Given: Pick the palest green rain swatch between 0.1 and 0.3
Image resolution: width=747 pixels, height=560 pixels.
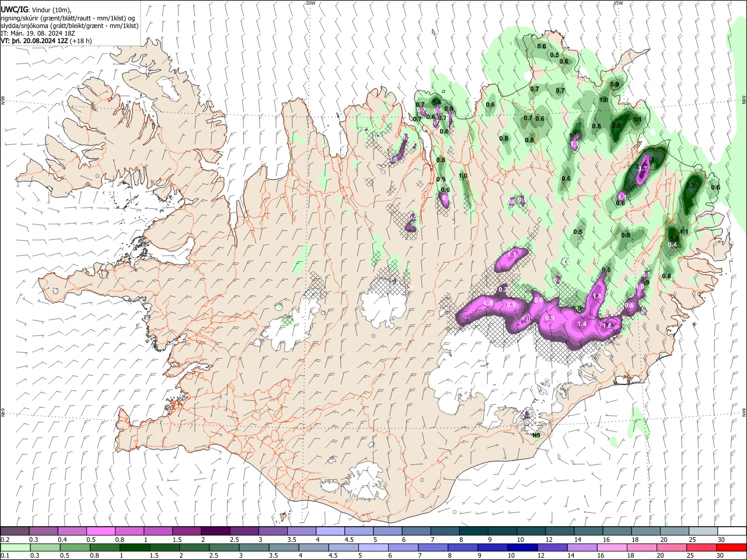Looking at the screenshot, I should coord(15,548).
